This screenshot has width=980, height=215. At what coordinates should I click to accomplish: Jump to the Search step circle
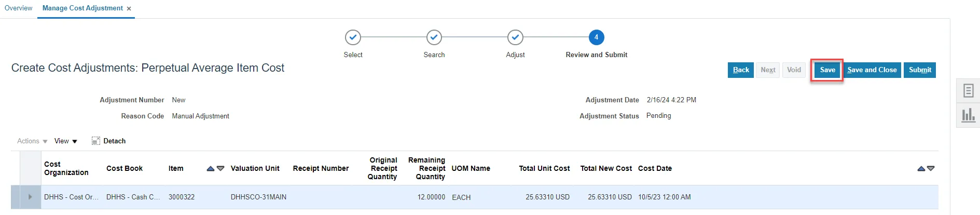pos(434,37)
